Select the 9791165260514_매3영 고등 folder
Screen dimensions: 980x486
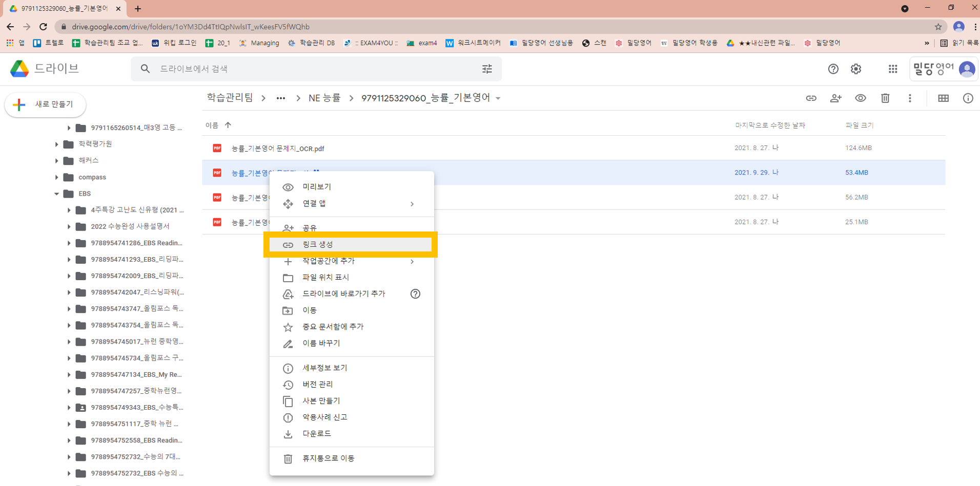click(136, 128)
